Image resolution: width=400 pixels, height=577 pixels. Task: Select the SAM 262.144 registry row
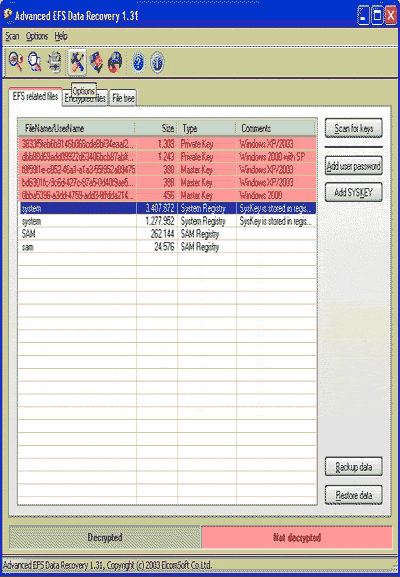[167, 234]
